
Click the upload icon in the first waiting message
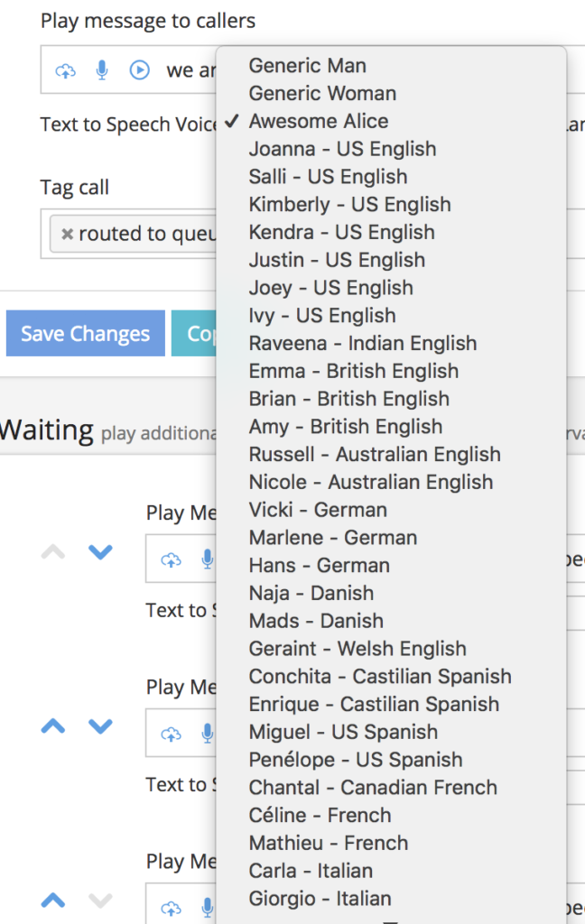[x=171, y=560]
